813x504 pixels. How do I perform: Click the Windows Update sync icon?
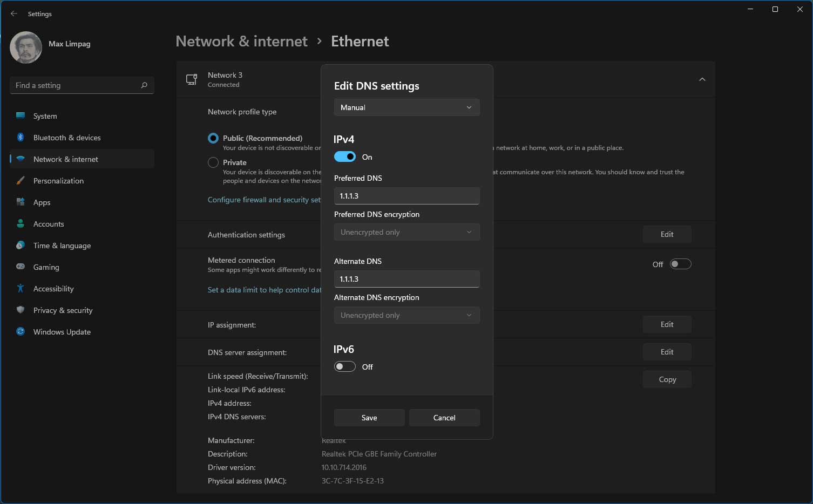pyautogui.click(x=21, y=331)
